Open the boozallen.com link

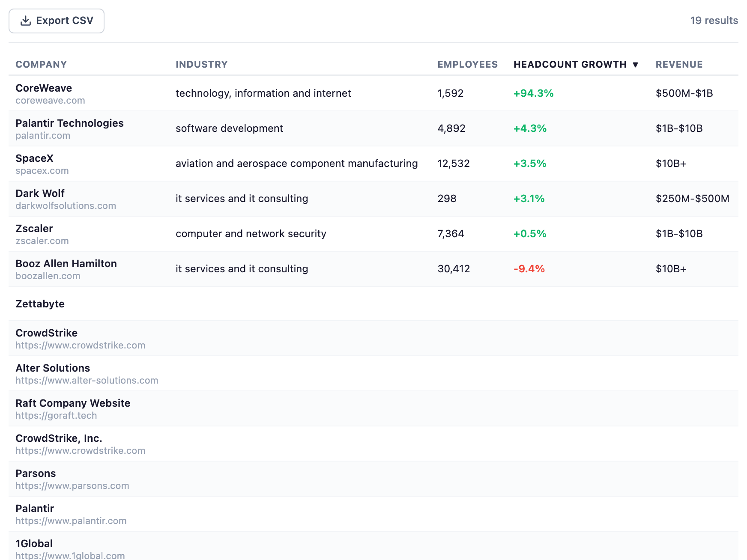(48, 276)
